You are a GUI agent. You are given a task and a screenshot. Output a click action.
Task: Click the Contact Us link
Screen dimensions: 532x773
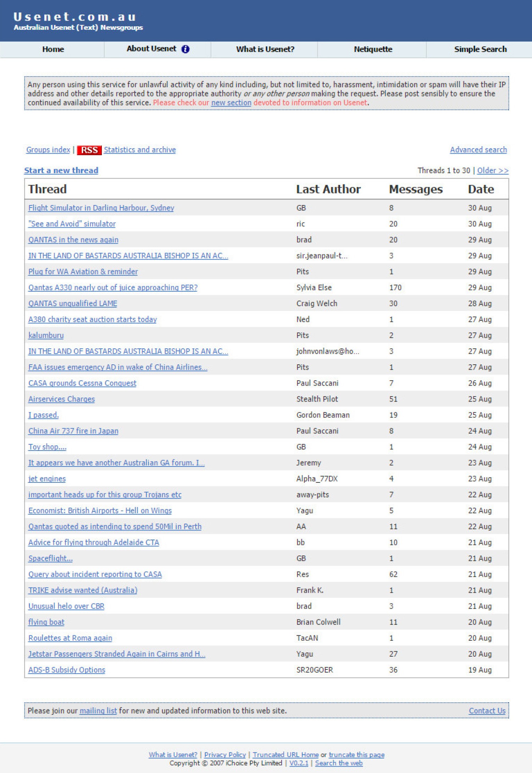(x=487, y=711)
